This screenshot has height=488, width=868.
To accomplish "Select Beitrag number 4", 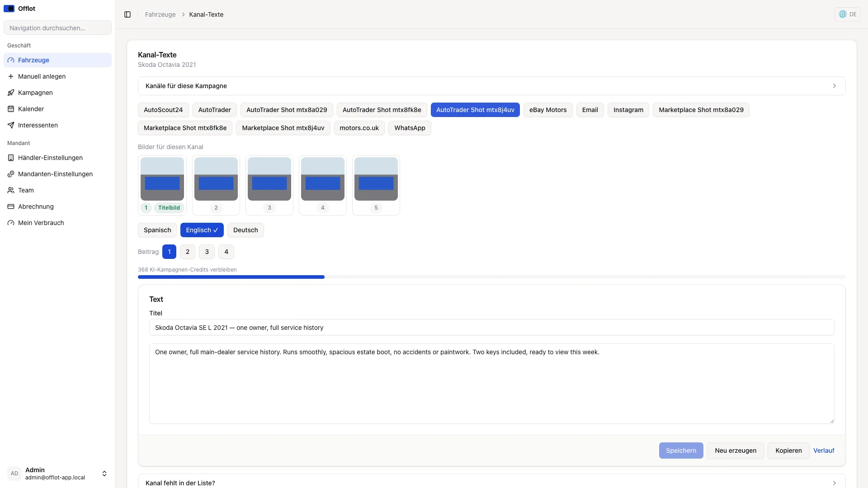I will click(226, 252).
